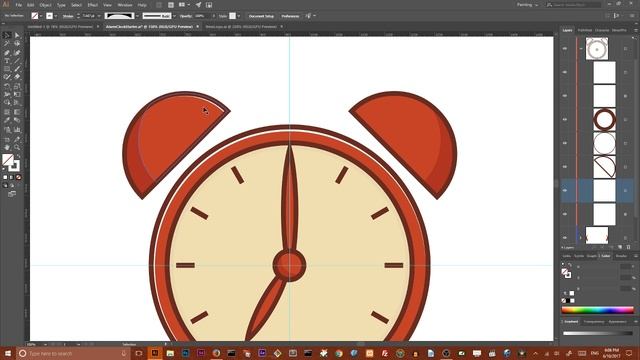Screen dimensions: 640x360
Task: Click the color spectrum bar in Color panel
Action: click(597, 310)
